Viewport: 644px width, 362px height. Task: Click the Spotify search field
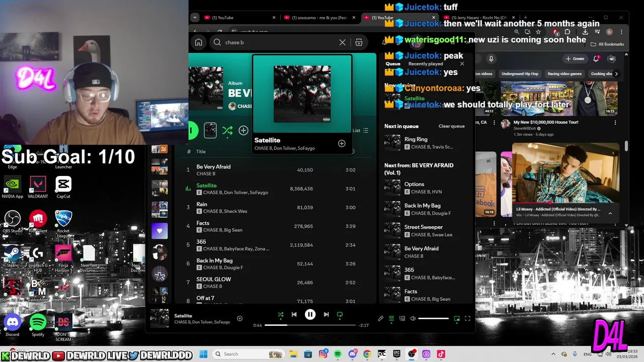pos(279,42)
